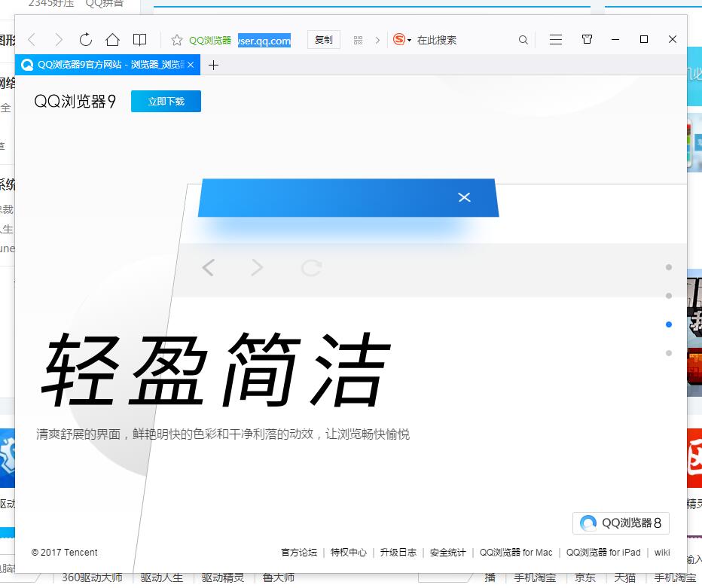Screen dimensions: 702x588
Task: Bookmark the page with the star icon
Action: tap(177, 40)
